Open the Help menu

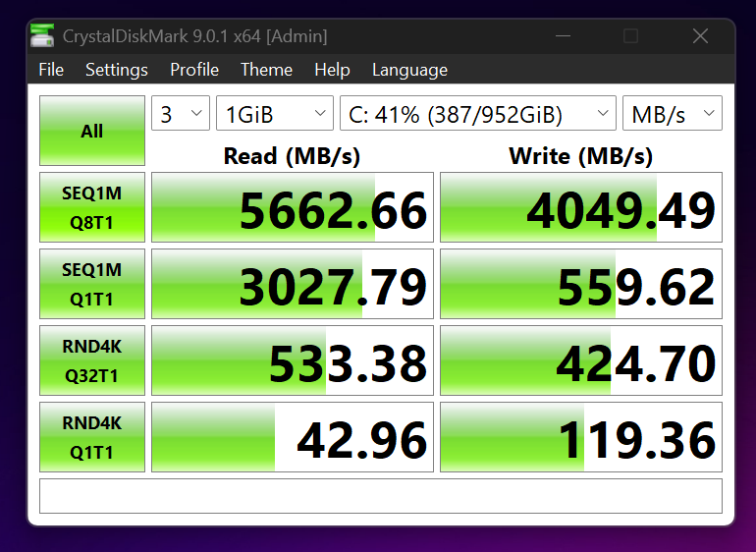point(332,70)
